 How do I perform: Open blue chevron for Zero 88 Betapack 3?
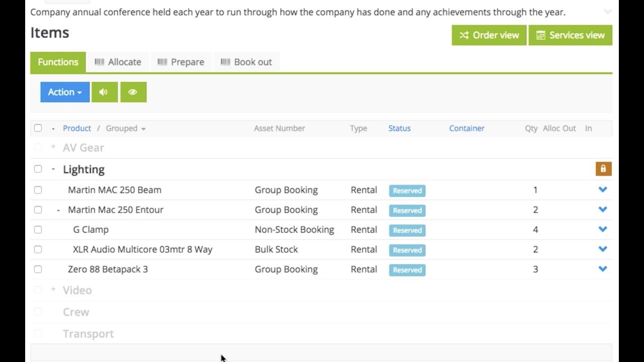click(603, 269)
